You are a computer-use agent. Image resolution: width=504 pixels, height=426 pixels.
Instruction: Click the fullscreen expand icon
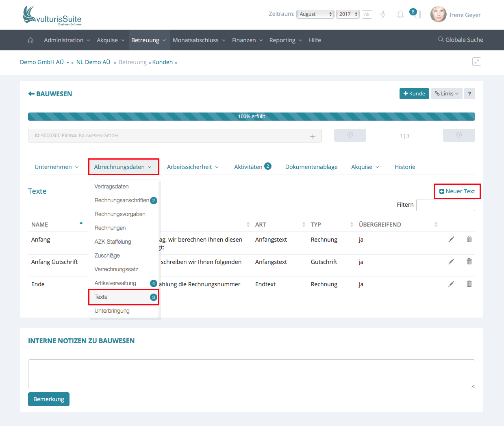[x=476, y=62]
